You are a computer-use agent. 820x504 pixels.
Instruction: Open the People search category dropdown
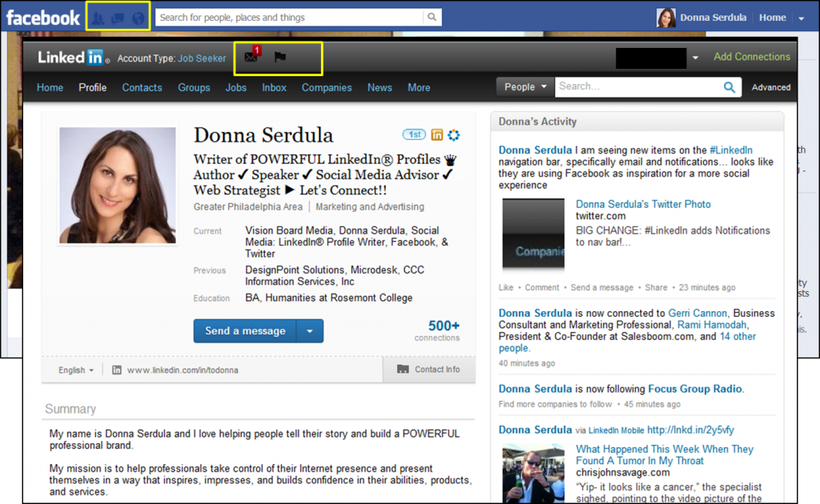point(525,86)
